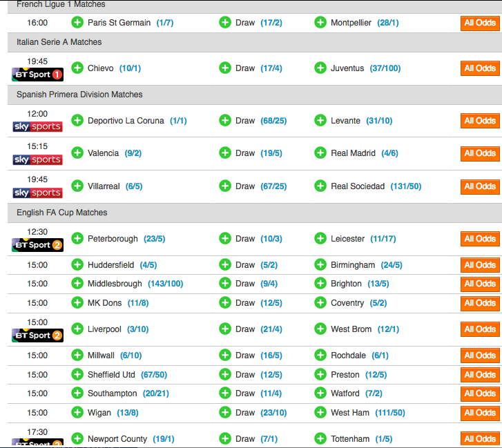View All Odds for Valencia v Real Madrid

pos(480,154)
